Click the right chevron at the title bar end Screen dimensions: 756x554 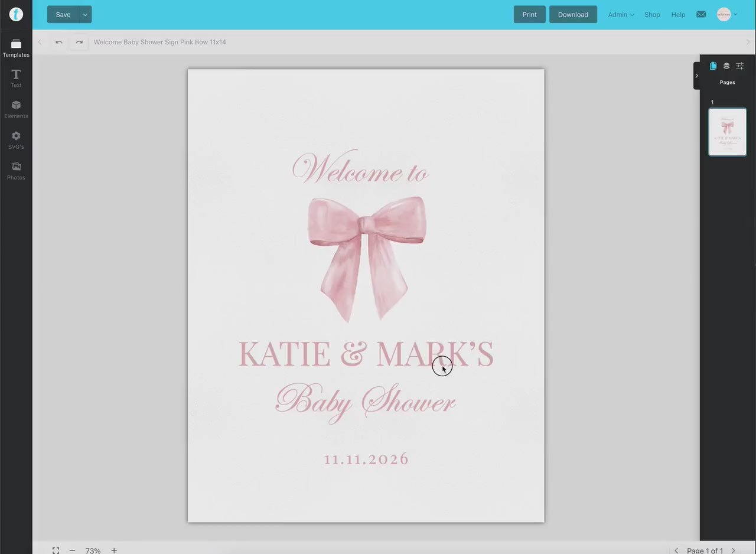pos(748,42)
